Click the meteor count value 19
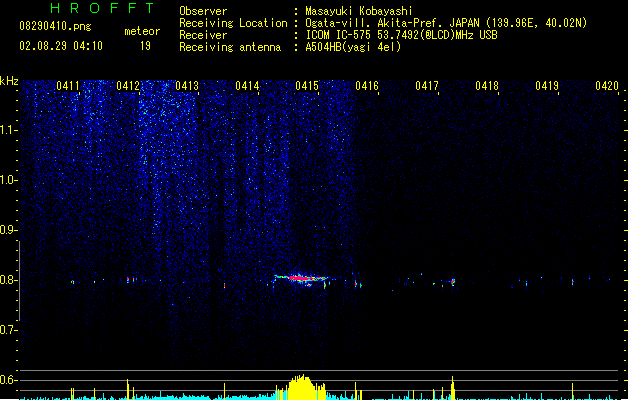This screenshot has height=400, width=629. pos(145,46)
